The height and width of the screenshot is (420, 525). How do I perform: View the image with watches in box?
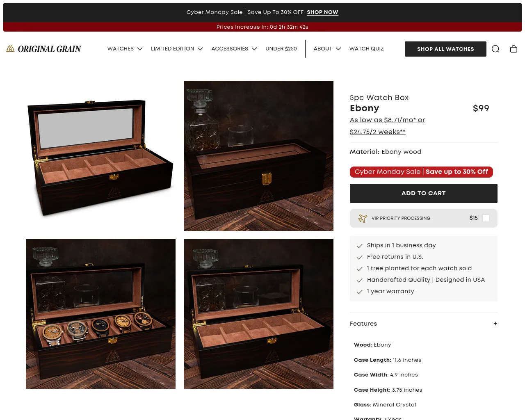click(100, 314)
